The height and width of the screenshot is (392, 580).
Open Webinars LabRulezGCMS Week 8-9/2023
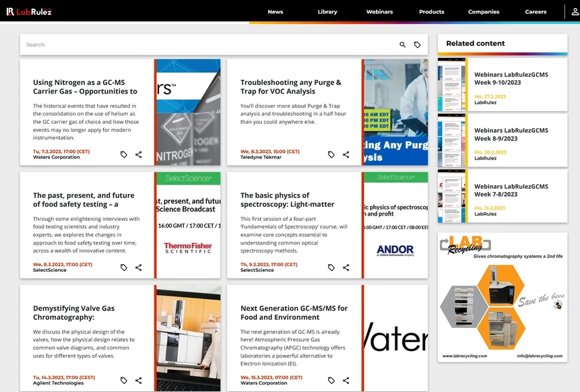pos(511,134)
